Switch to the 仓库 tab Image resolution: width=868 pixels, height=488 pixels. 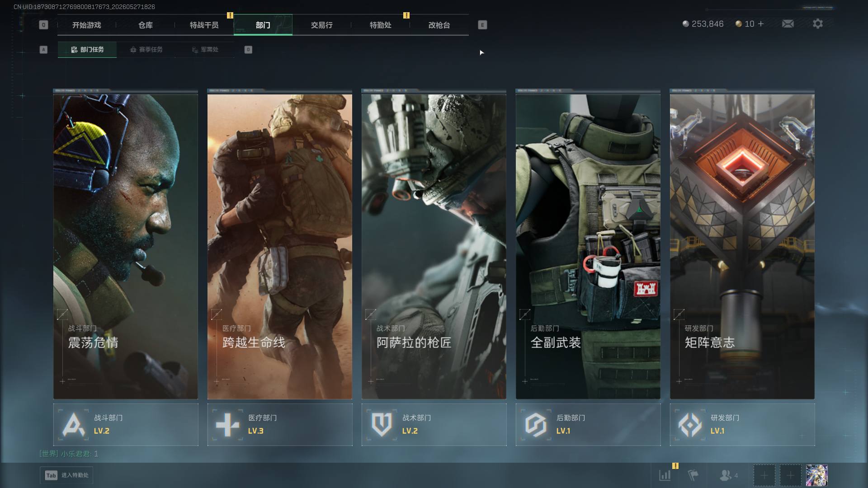(146, 25)
